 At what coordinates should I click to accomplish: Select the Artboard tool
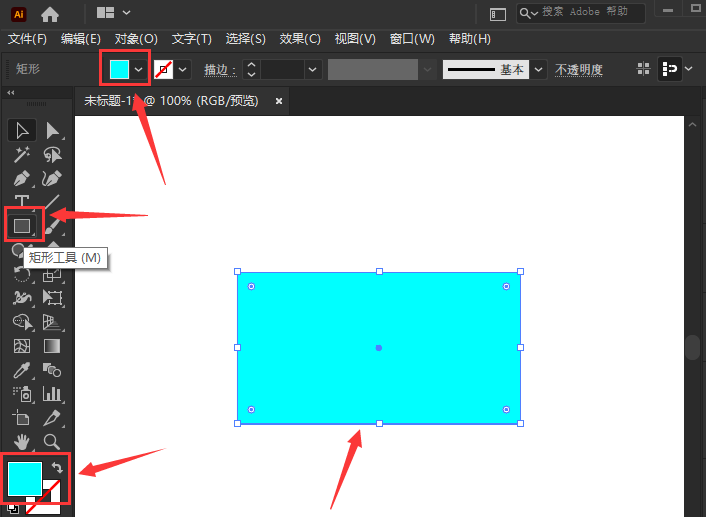[x=22, y=418]
